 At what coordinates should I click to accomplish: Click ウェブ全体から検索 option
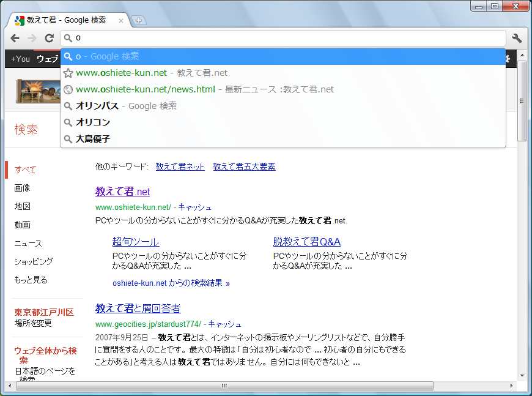[45, 355]
